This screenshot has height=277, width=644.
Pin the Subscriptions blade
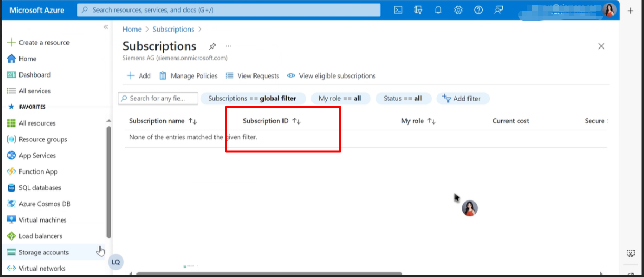(212, 46)
